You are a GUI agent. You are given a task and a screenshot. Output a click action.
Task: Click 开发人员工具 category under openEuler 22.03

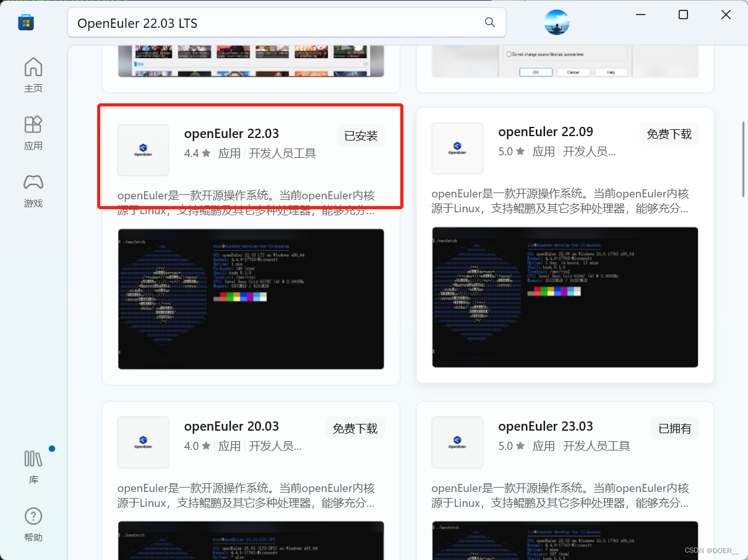coord(282,153)
